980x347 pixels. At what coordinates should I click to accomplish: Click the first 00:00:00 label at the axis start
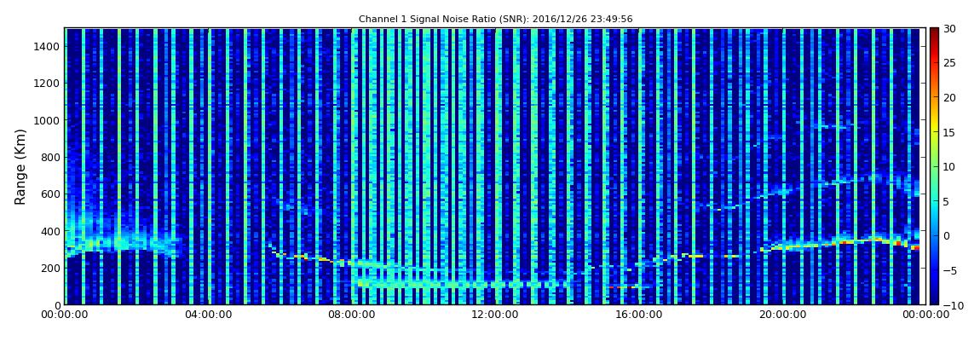coord(65,315)
